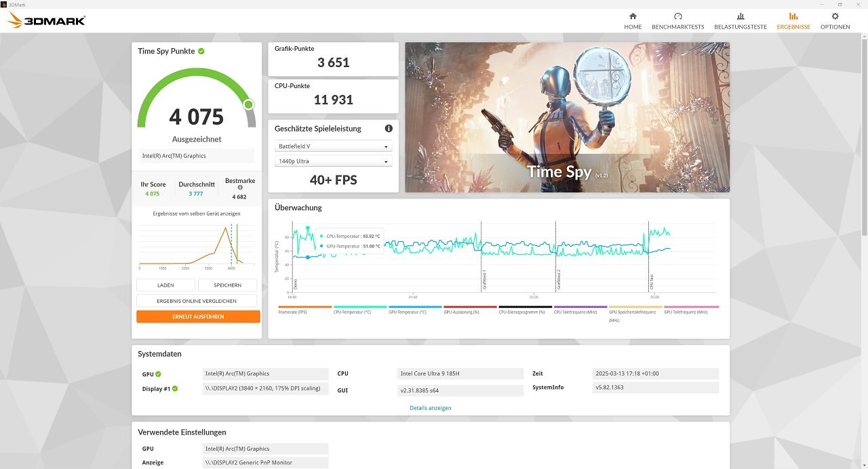The height and width of the screenshot is (469, 868).
Task: Click the Grafiktest 2 marker in monitoring chart
Action: click(x=559, y=279)
